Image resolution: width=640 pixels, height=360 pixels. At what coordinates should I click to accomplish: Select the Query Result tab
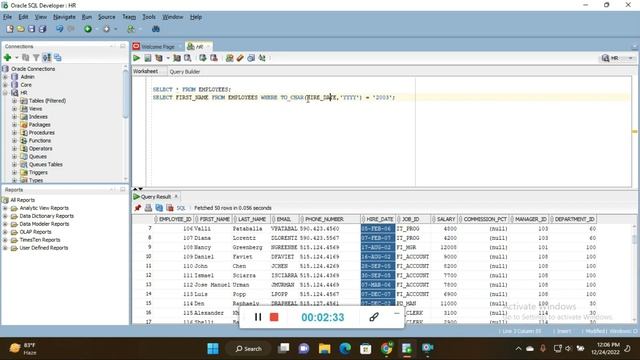[x=156, y=196]
